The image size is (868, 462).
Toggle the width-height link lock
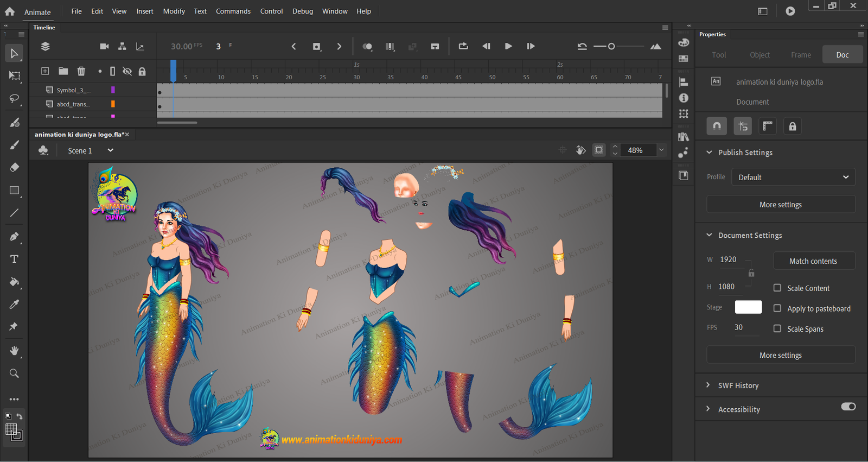[x=751, y=273]
